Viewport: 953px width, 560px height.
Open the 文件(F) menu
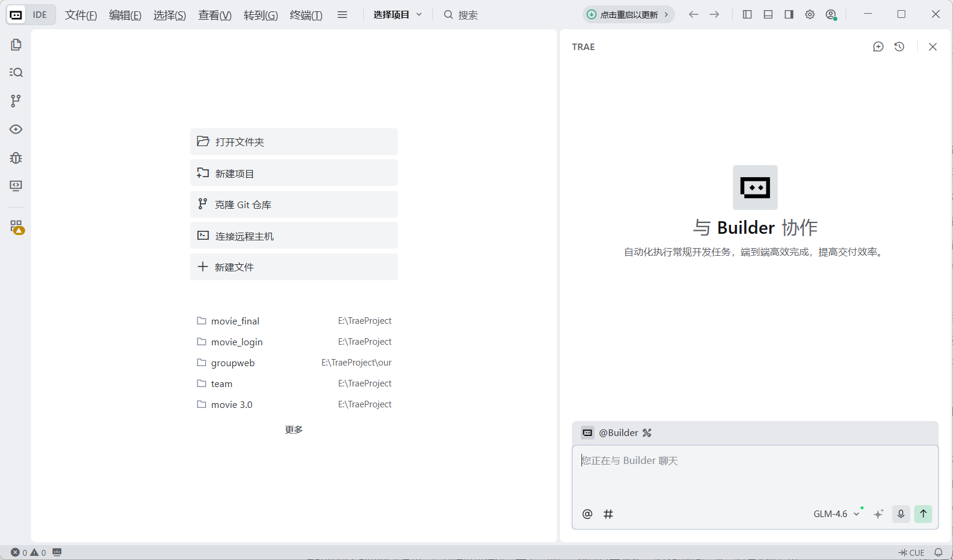(81, 15)
